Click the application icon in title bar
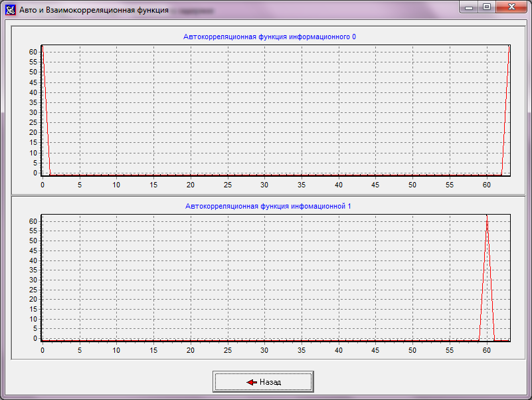Screen dimensions: 532x400 pyautogui.click(x=10, y=10)
